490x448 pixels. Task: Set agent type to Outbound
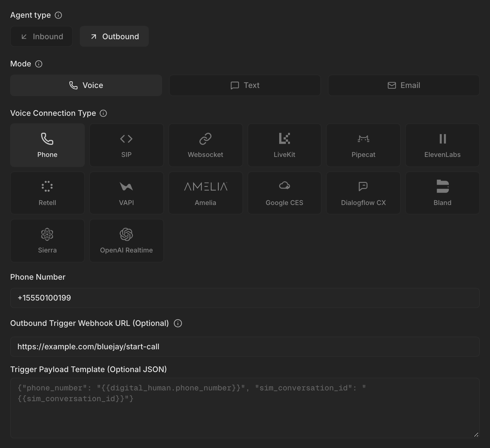click(114, 36)
